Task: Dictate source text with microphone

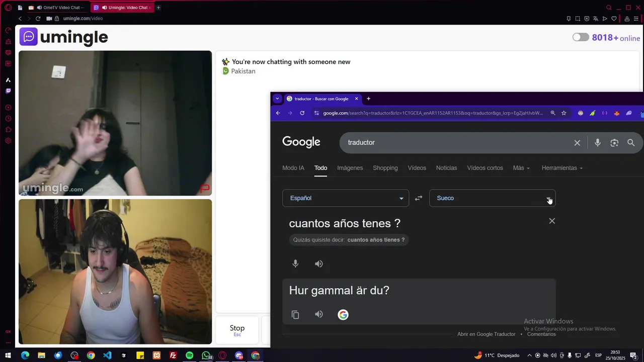Action: [295, 263]
